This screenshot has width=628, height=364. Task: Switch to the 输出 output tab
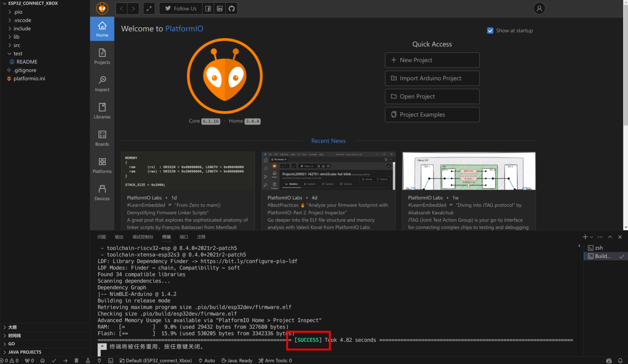click(x=119, y=237)
